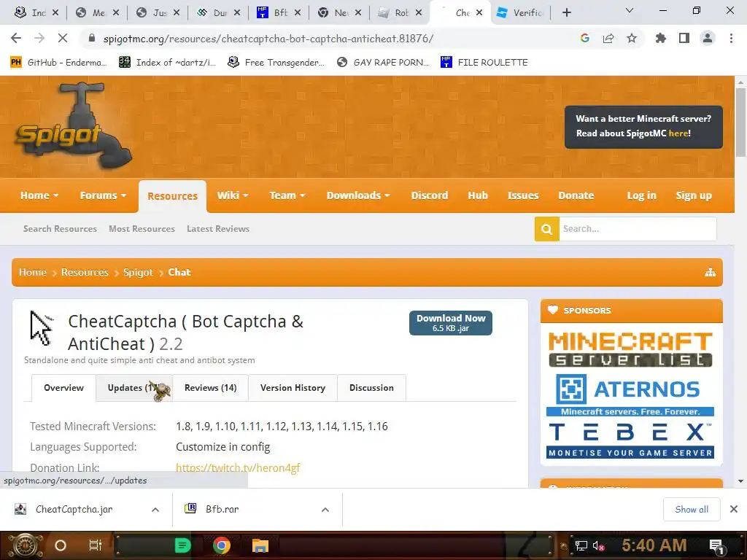This screenshot has height=560, width=747.
Task: Switch to the Discussion tab
Action: (371, 388)
